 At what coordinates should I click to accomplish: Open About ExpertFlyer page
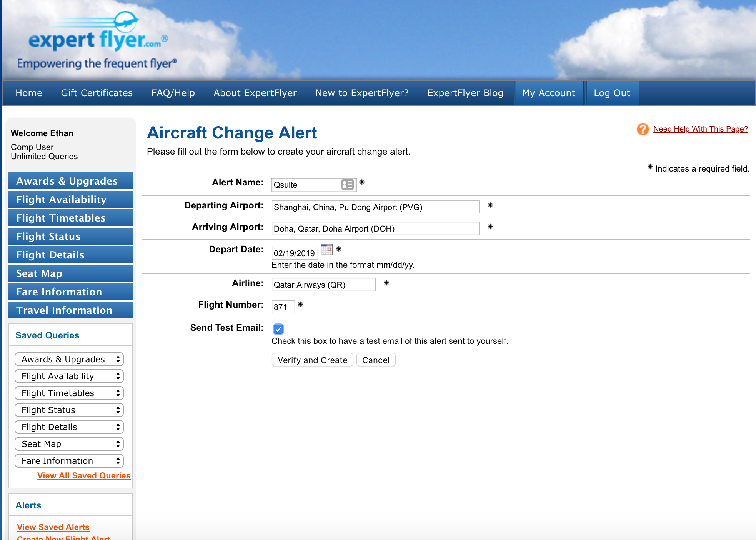[x=255, y=93]
